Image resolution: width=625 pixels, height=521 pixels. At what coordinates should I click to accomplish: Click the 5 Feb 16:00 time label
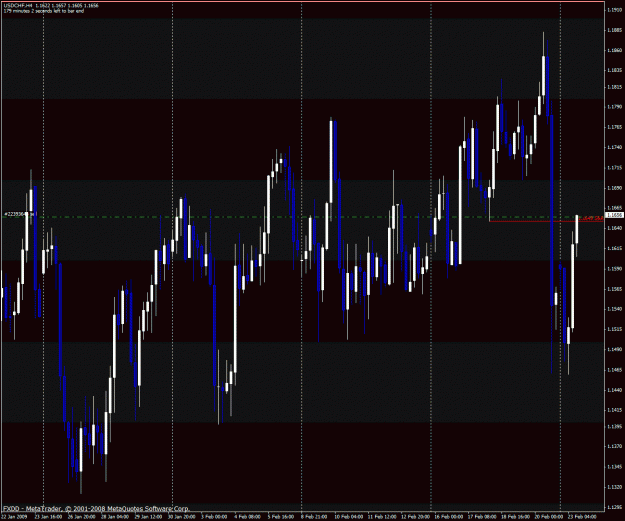281,517
